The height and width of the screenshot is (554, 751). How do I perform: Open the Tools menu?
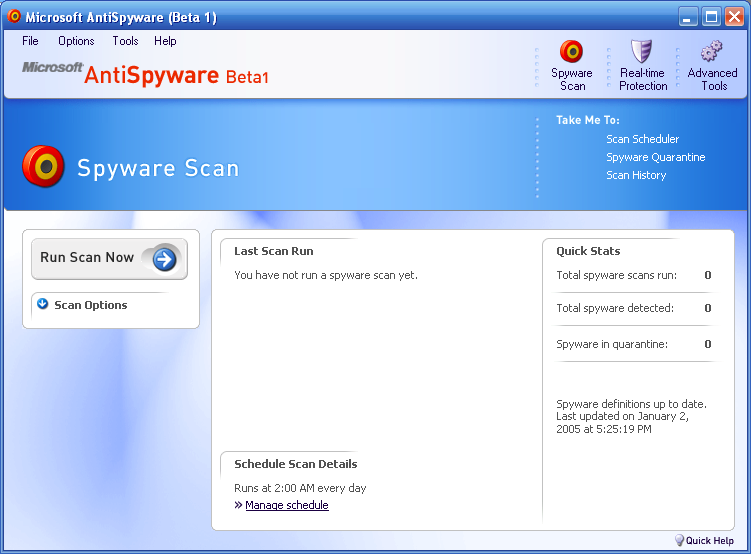point(125,41)
